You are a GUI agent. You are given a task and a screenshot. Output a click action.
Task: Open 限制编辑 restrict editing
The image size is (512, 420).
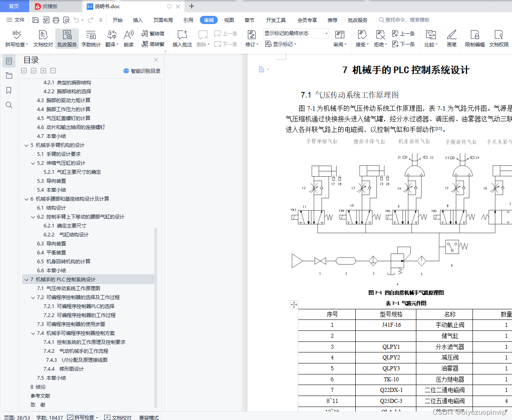[x=475, y=39]
